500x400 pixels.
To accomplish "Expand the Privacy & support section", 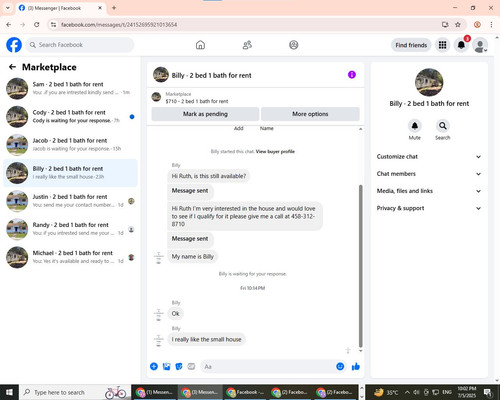I will (429, 208).
